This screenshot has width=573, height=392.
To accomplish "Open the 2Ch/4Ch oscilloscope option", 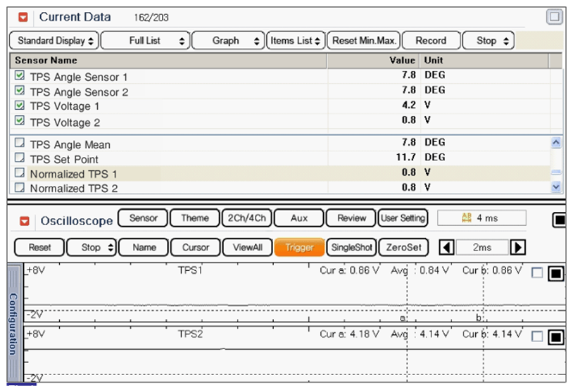I will (x=246, y=218).
